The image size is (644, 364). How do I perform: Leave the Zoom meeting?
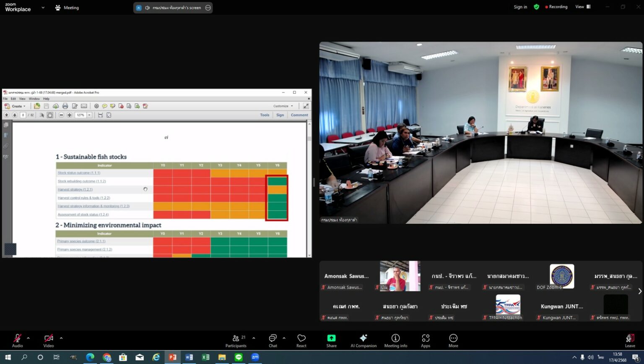pos(630,340)
